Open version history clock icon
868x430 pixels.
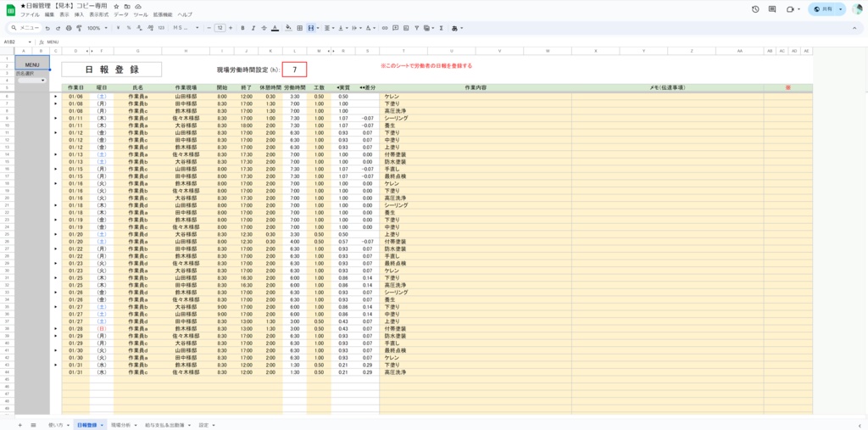(x=755, y=9)
